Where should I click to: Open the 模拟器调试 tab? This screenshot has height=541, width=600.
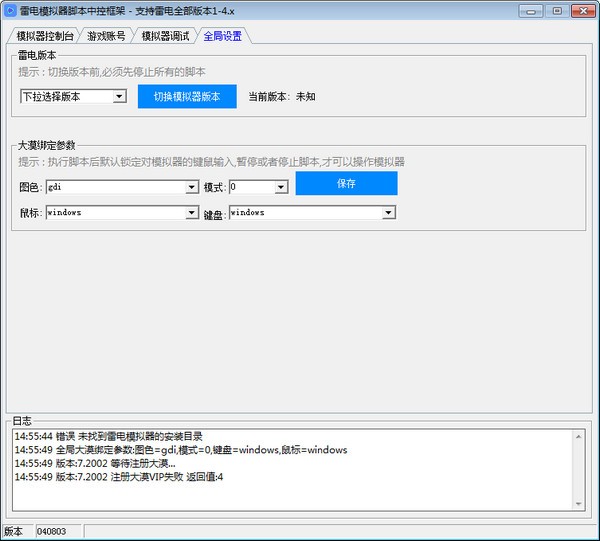tap(165, 36)
